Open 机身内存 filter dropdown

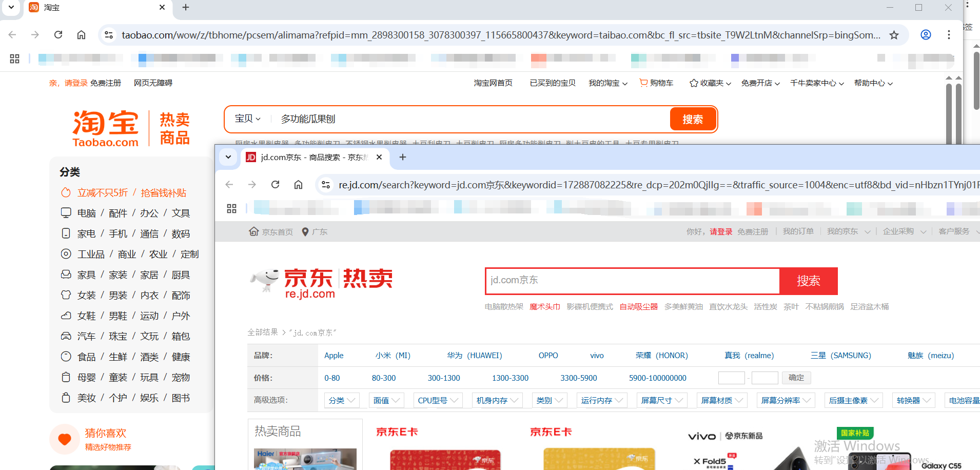(497, 400)
